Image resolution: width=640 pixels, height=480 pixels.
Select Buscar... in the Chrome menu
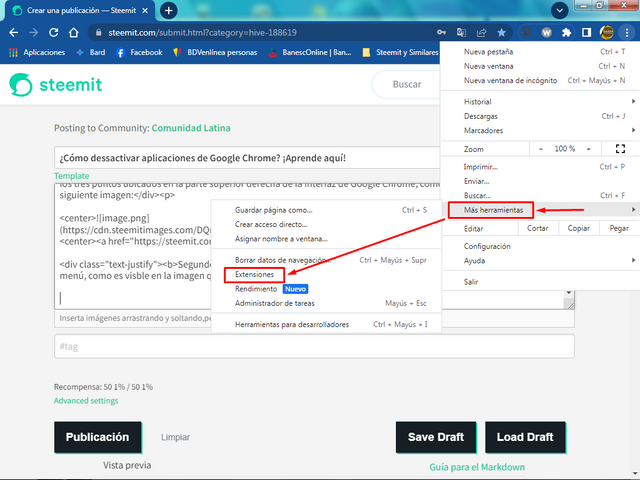click(x=540, y=195)
